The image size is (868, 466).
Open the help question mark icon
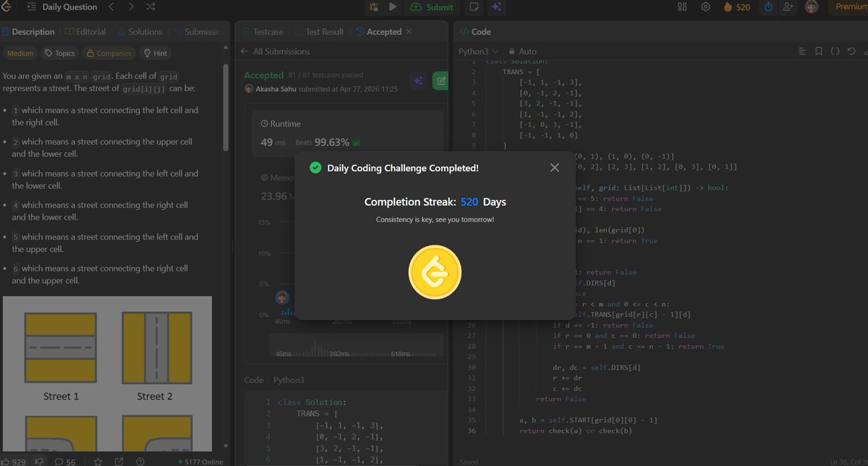click(140, 462)
